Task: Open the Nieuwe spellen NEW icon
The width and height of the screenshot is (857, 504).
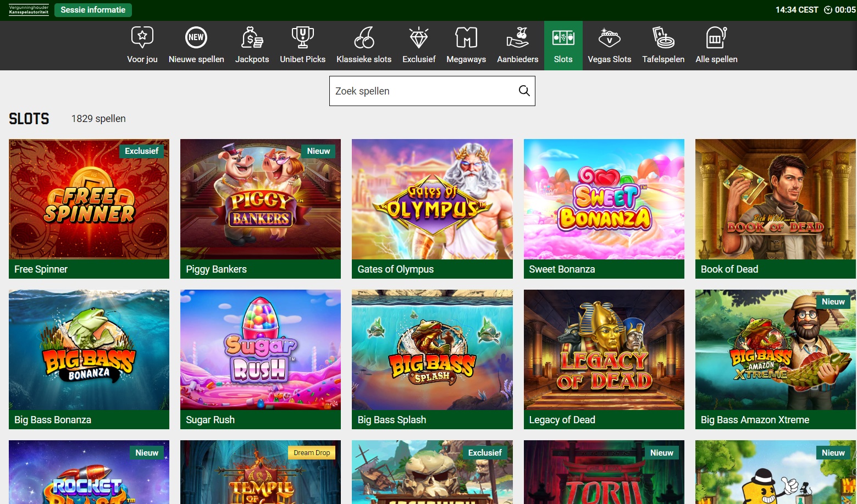Action: [196, 37]
